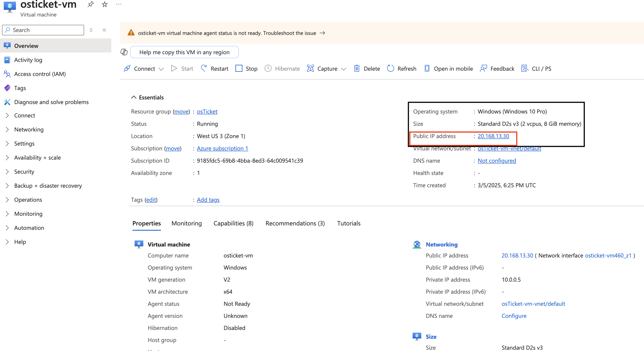This screenshot has height=351, width=644.
Task: Follow the Troubleshoot the issue arrow
Action: tap(323, 33)
